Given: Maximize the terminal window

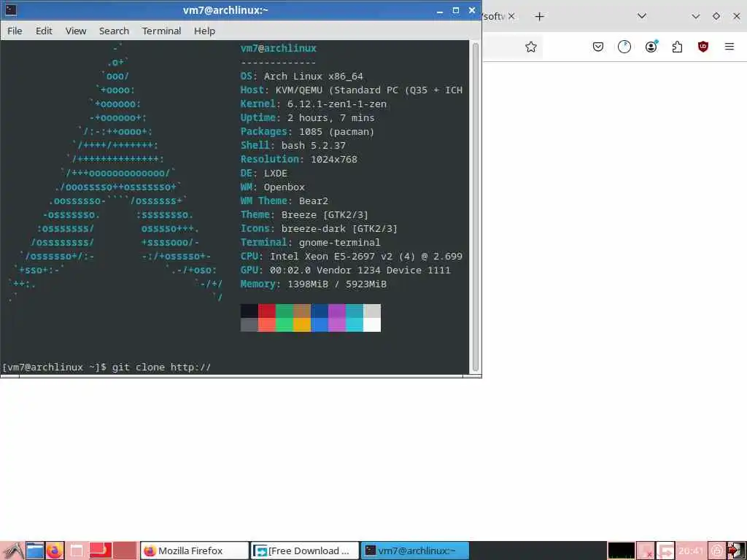Looking at the screenshot, I should point(456,10).
